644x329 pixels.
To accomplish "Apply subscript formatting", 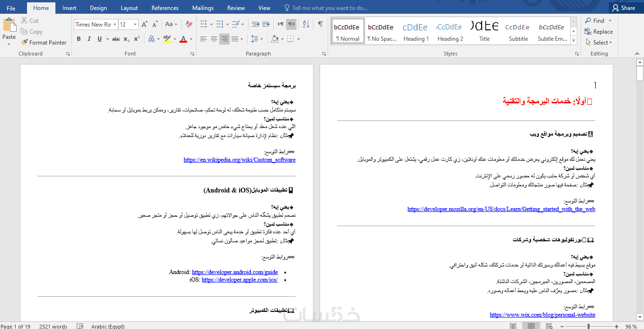I will click(127, 39).
